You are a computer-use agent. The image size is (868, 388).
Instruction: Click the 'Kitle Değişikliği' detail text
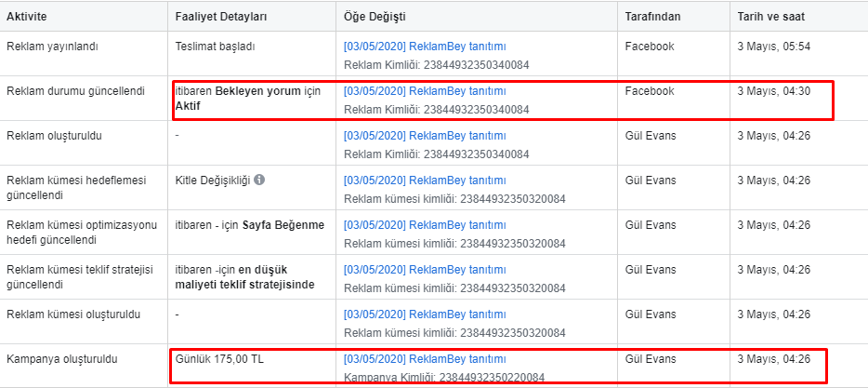pyautogui.click(x=213, y=181)
